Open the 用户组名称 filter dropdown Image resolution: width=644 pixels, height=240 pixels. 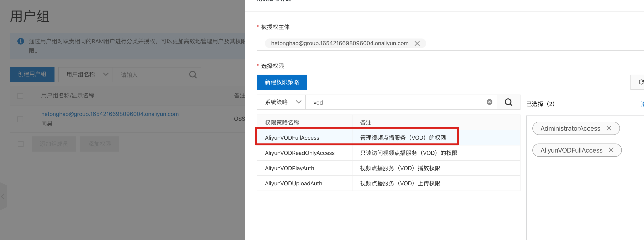tap(85, 74)
